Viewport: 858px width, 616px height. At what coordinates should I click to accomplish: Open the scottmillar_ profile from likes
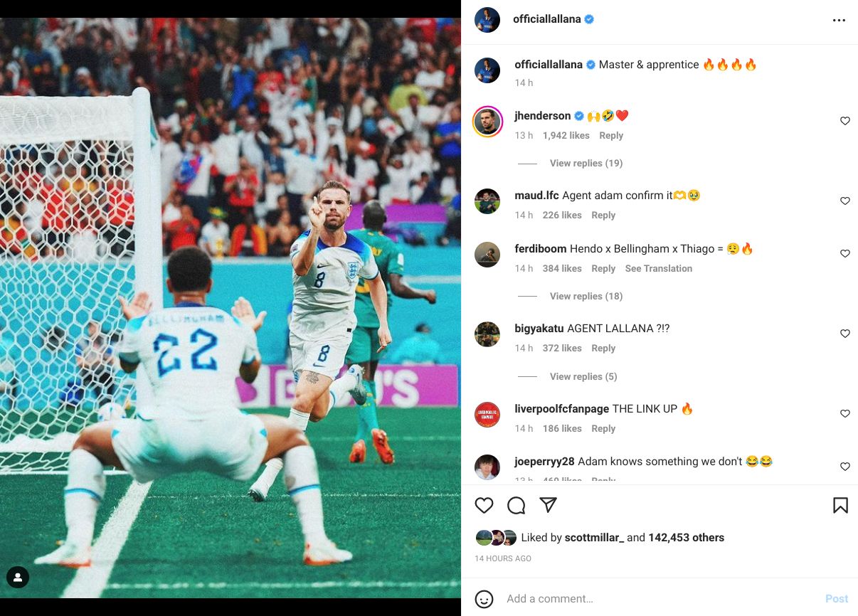(x=594, y=538)
